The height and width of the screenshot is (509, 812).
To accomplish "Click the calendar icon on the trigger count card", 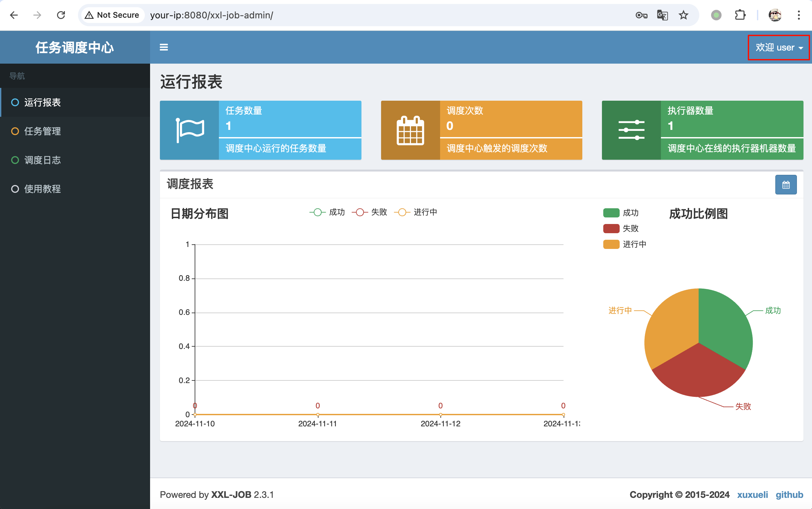I will point(410,130).
